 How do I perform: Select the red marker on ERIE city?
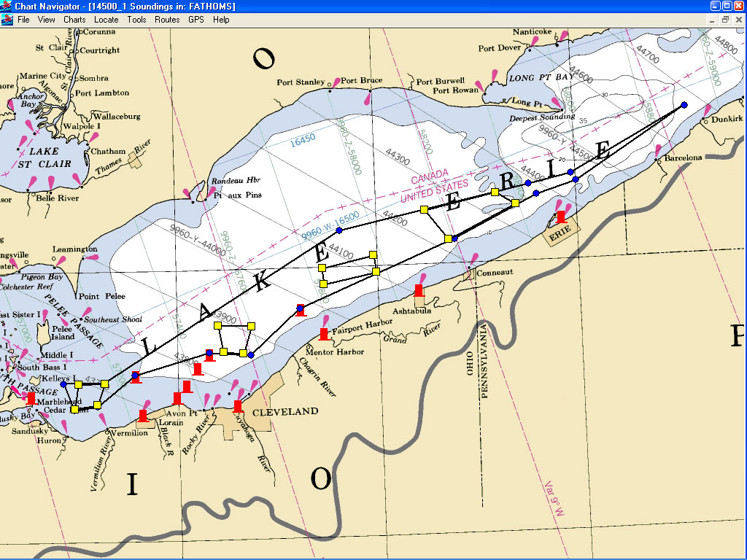point(562,217)
